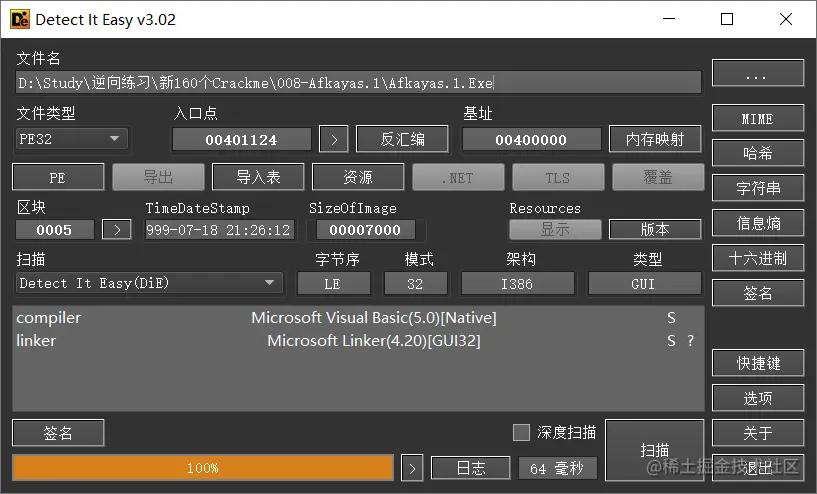Open the 十六进制 hex viewer
817x494 pixels.
pyautogui.click(x=758, y=258)
